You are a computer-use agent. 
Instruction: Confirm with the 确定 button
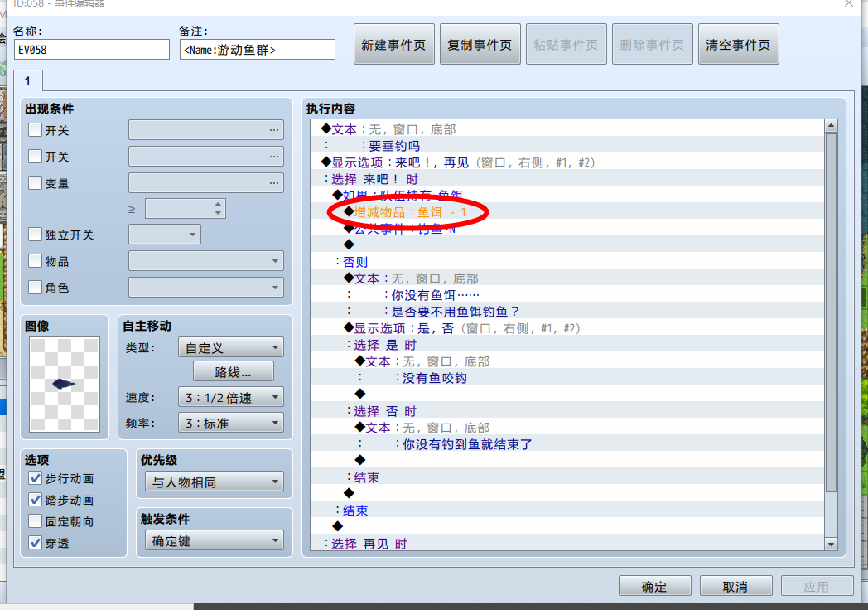(655, 586)
